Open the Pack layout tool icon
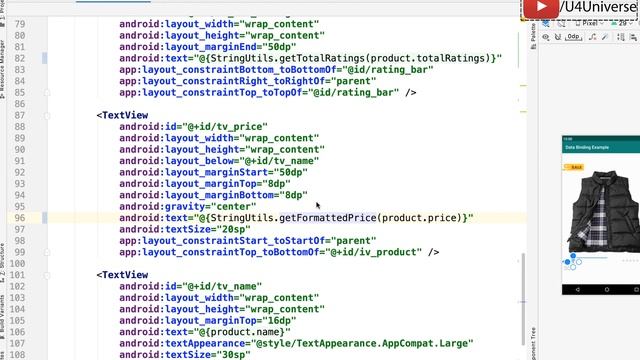640x360 pixels. point(621,37)
